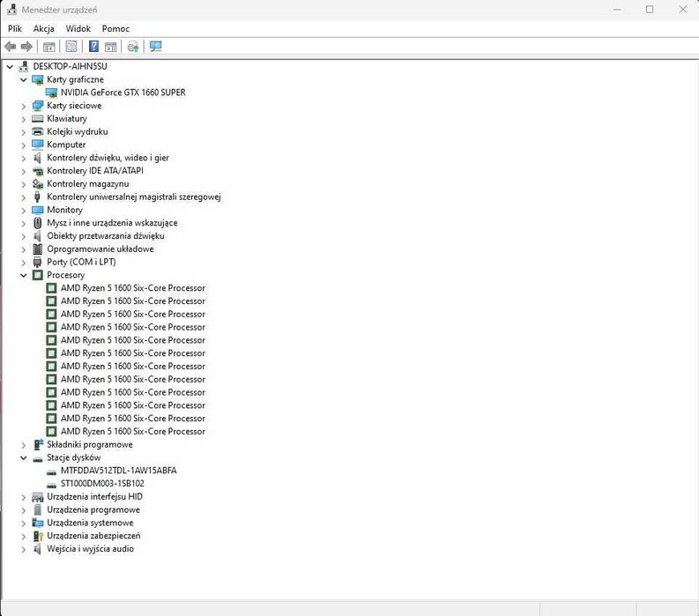Click the Urządzenia zabezpieczeń key icon
Screen dimensions: 699x616
click(x=38, y=536)
